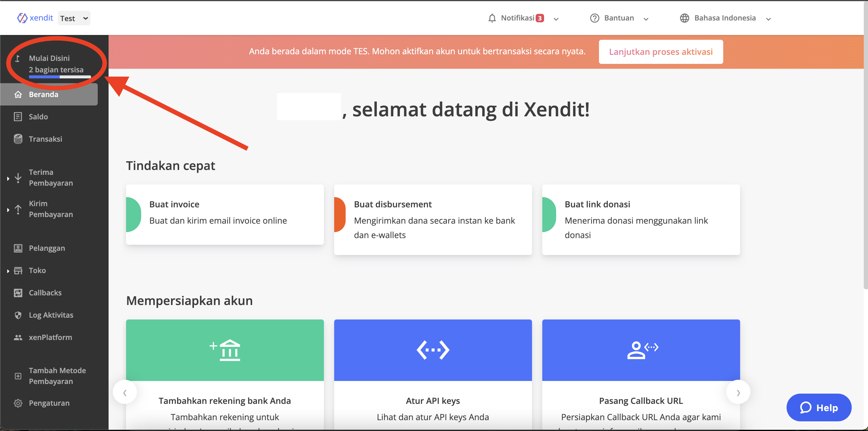Click the Pengaturan gear icon

pyautogui.click(x=18, y=403)
